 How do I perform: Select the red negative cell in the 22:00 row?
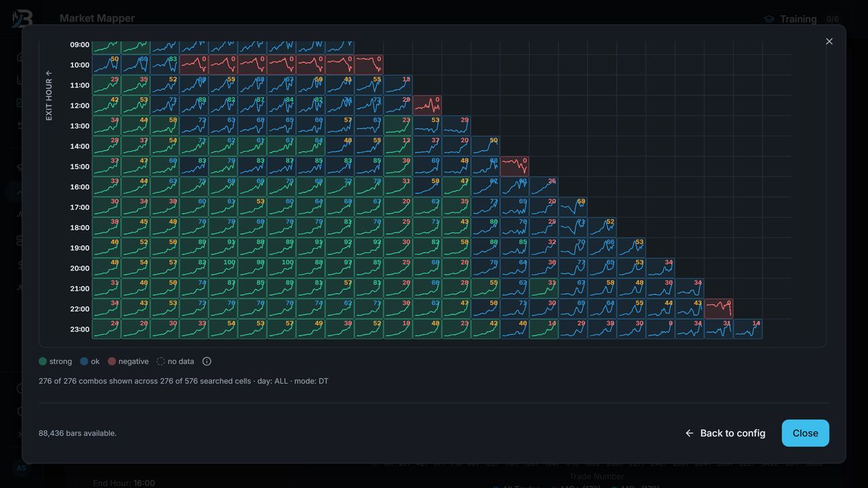point(719,308)
